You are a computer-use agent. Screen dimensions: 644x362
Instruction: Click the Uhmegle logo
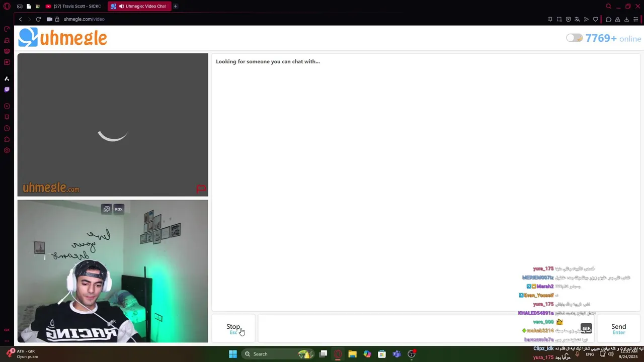[63, 38]
